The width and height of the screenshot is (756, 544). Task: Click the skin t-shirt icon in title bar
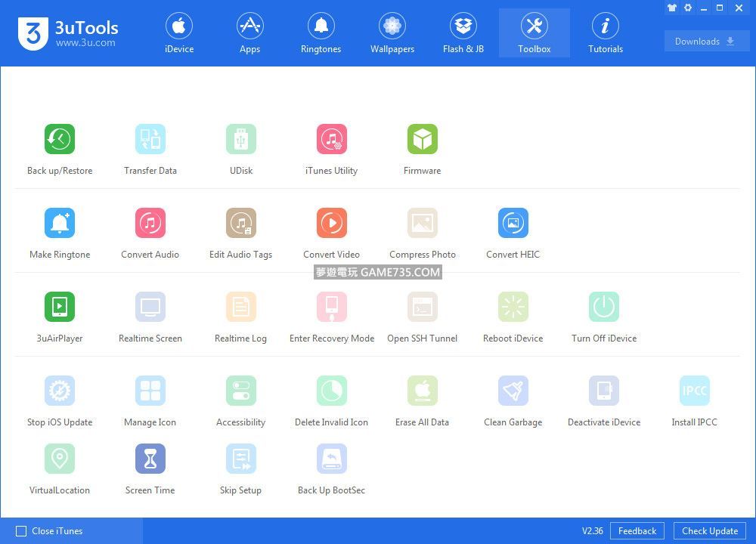pyautogui.click(x=671, y=8)
